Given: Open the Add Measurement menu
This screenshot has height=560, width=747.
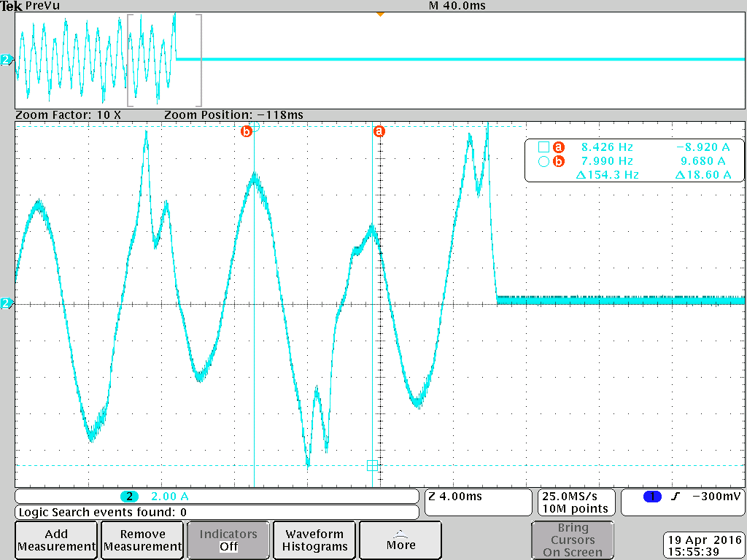Looking at the screenshot, I should point(56,540).
